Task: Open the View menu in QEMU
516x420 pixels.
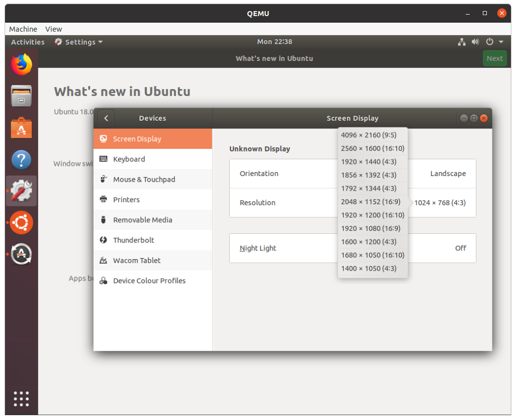Action: point(53,29)
